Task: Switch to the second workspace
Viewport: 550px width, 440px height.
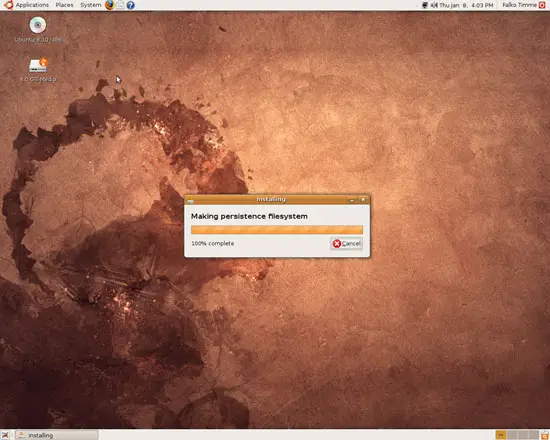Action: point(512,435)
